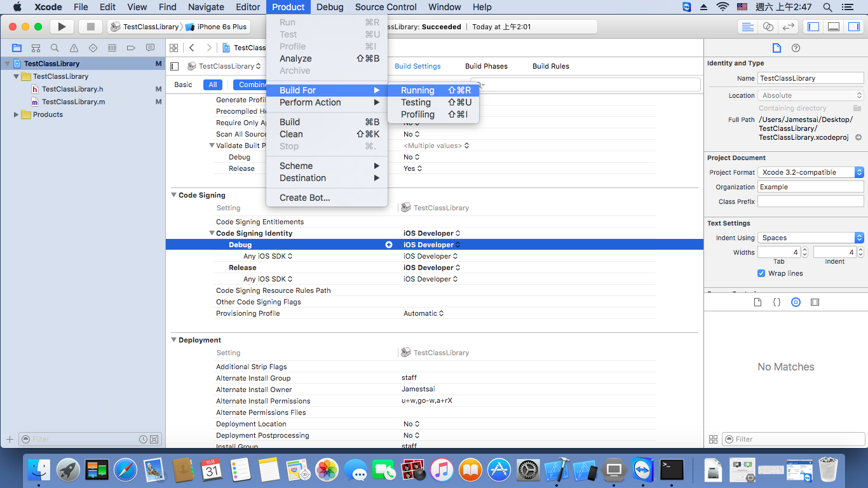
Task: Show Media library icon
Action: coord(815,302)
